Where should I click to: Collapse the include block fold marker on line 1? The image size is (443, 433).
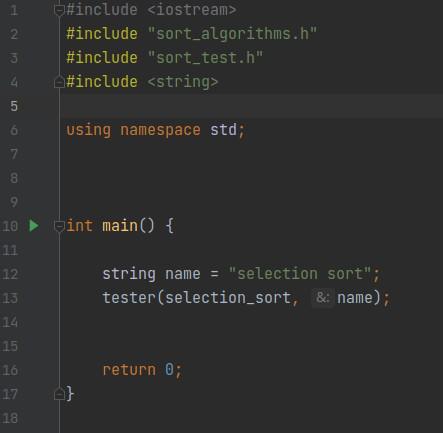coord(59,10)
